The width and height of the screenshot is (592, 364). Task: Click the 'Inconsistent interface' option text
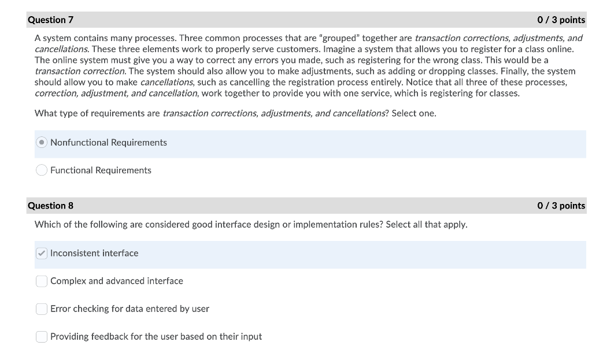94,253
